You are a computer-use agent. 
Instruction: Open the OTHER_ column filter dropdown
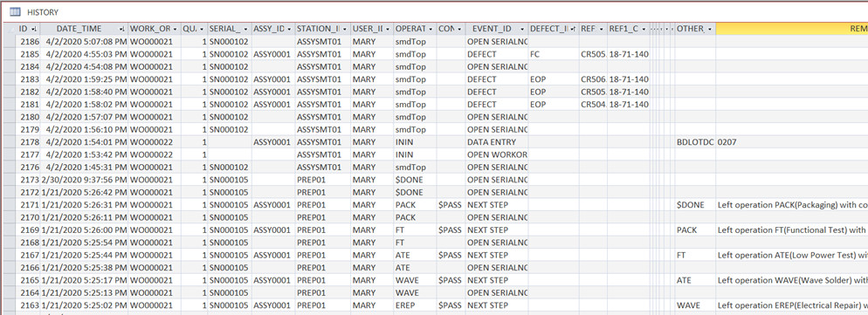point(710,29)
